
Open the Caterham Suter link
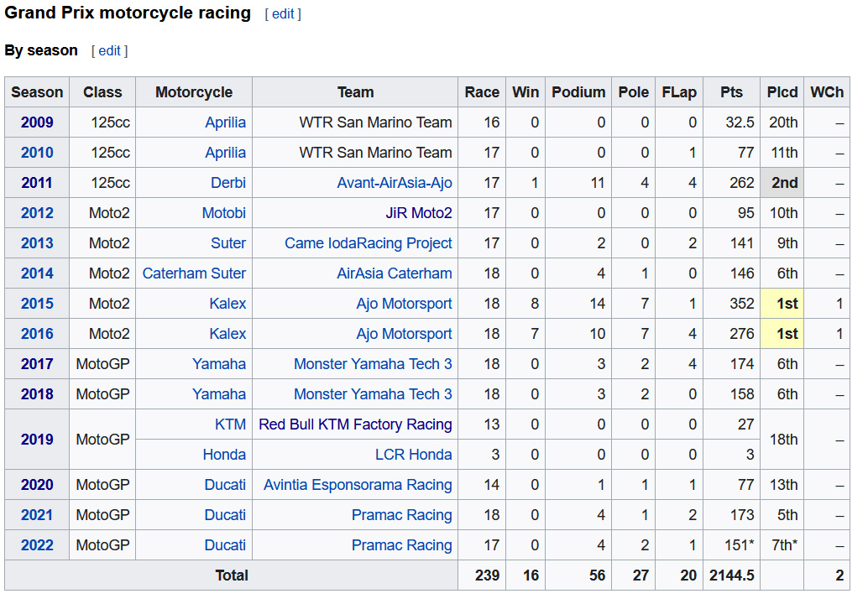(x=194, y=273)
